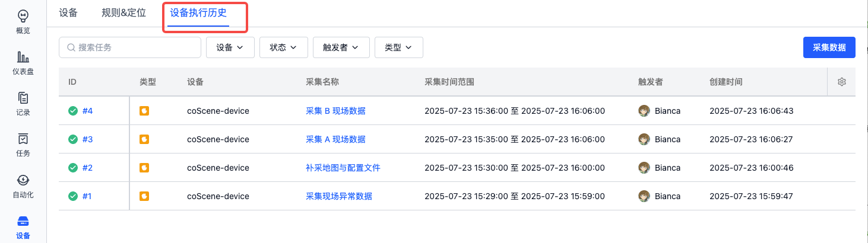Focus the 搜索任务 search field

[130, 47]
